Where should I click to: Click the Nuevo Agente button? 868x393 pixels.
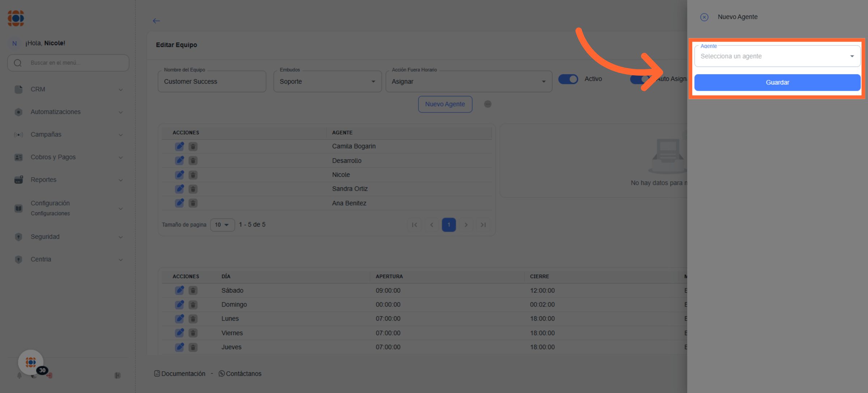pyautogui.click(x=445, y=104)
